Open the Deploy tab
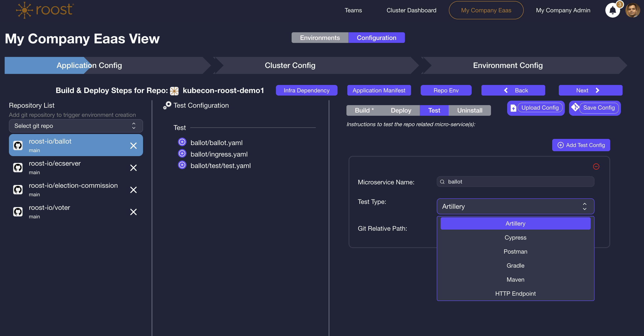The image size is (644, 336). [401, 110]
